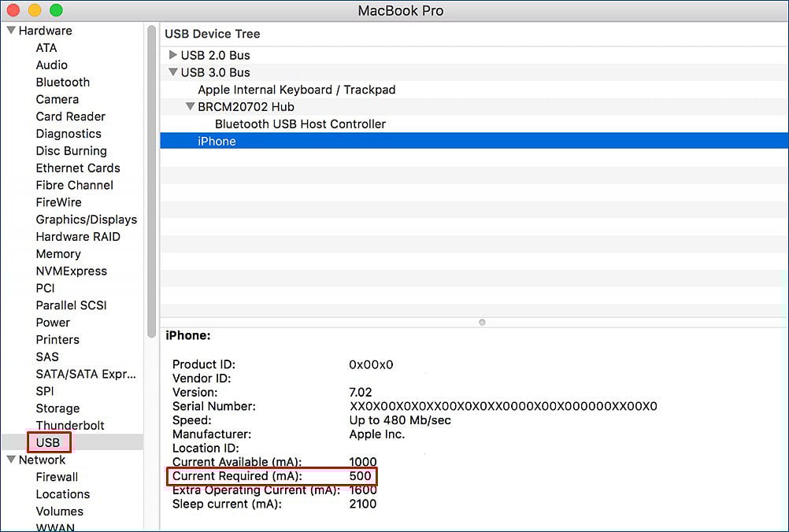The height and width of the screenshot is (532, 789).
Task: Open SATA/SATA Express category
Action: point(86,374)
